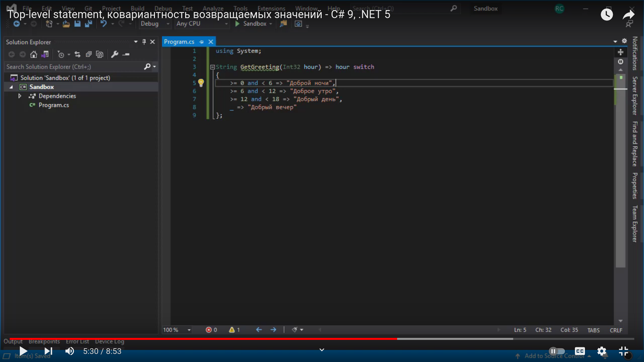Open the Error List tab

click(77, 342)
